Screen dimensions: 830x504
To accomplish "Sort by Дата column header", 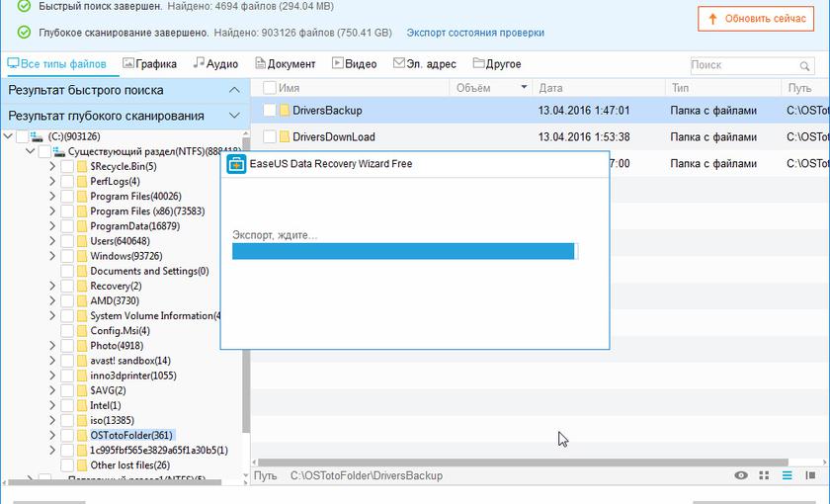I will [x=599, y=88].
